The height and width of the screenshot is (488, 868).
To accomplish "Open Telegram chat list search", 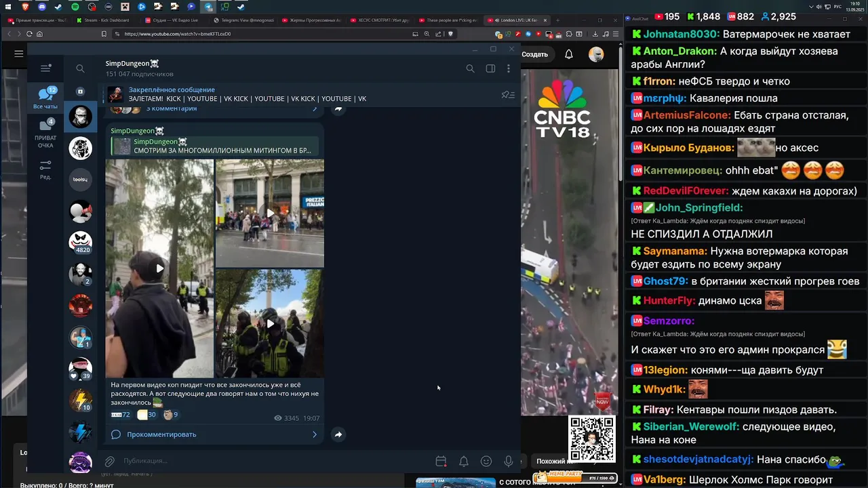I will [x=80, y=68].
